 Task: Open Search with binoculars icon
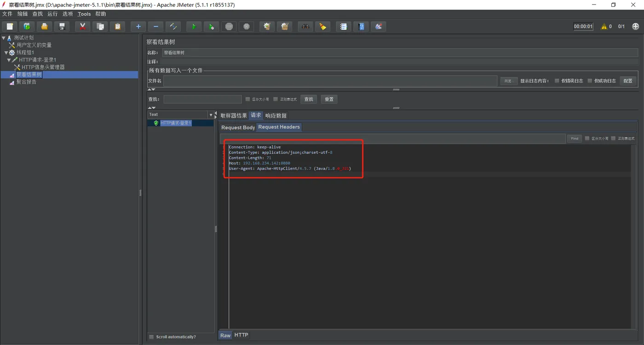pos(305,27)
